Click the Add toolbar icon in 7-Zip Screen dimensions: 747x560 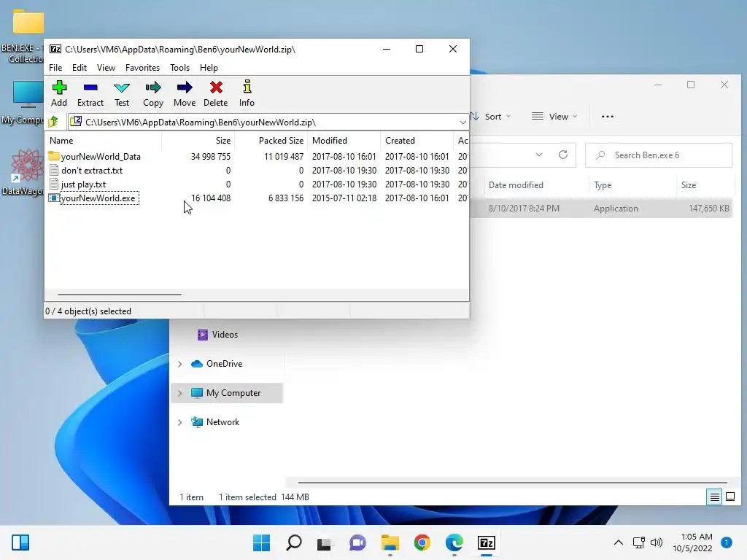[x=59, y=93]
